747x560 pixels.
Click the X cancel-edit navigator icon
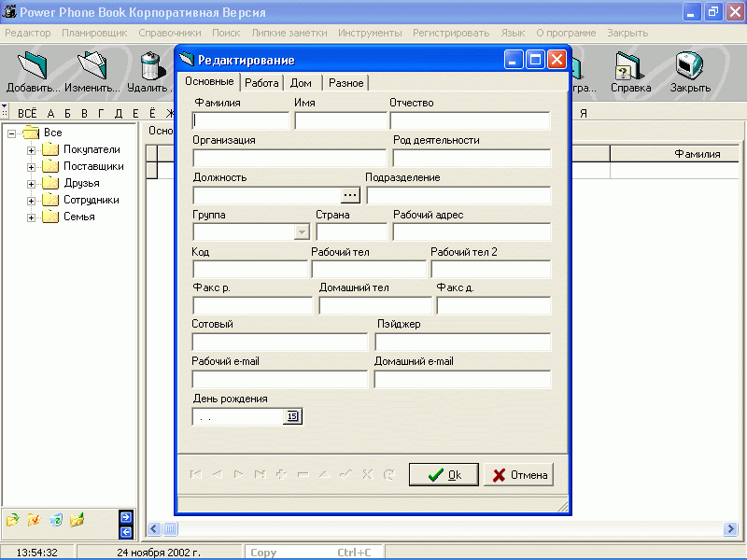tap(367, 474)
